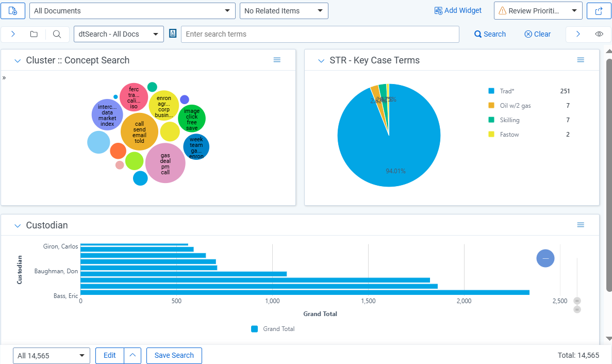Screen dimensions: 612x364
Task: Select the 'enron agr corp busin' cluster bubble
Action: [164, 106]
